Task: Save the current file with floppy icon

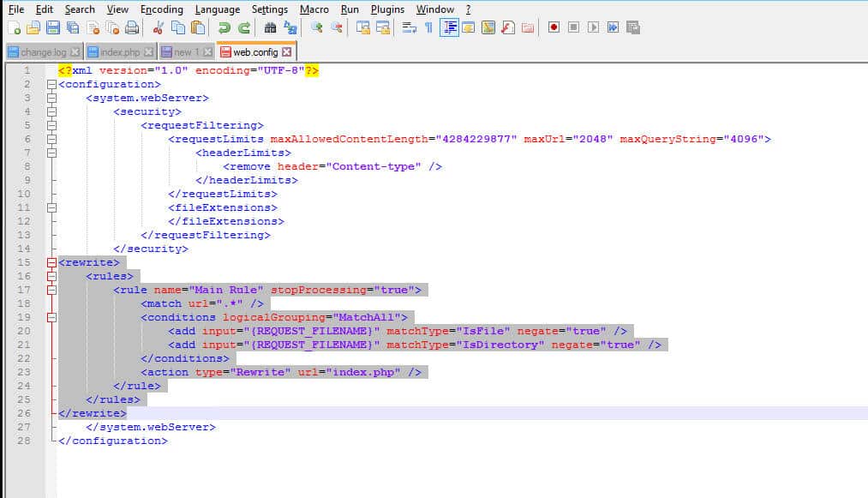Action: pyautogui.click(x=53, y=27)
